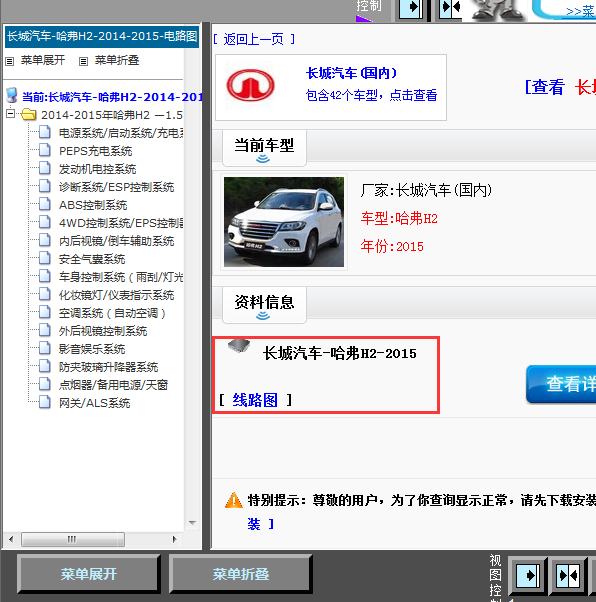Click sidebar horizontal scrollbar right arrow
The width and height of the screenshot is (596, 602).
pyautogui.click(x=174, y=539)
